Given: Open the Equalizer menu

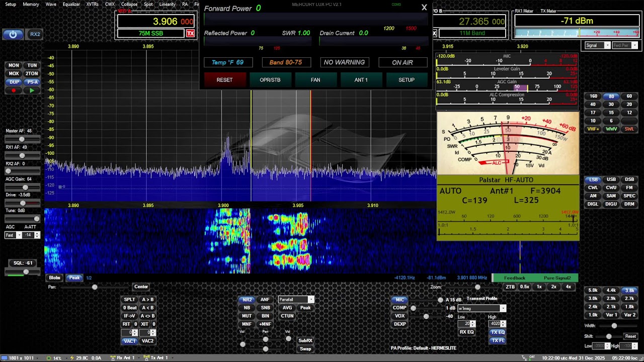Looking at the screenshot, I should pos(71,4).
